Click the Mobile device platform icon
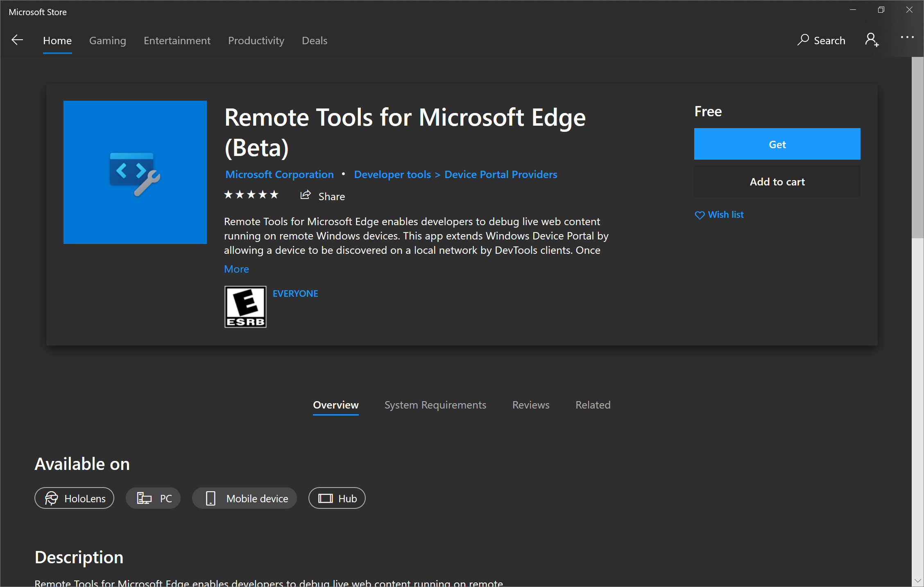 [210, 499]
